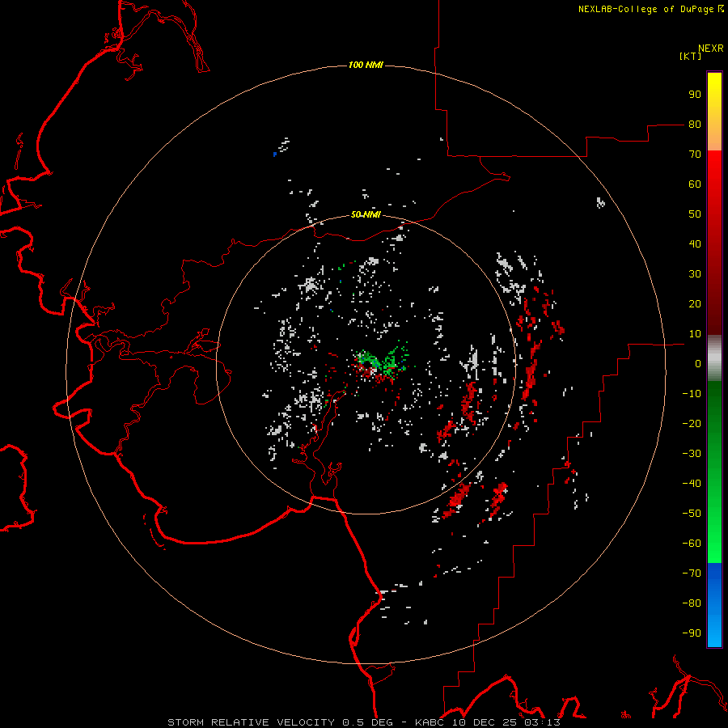The image size is (728, 728).
Task: Click the 60 value on the velocity scale
Action: click(695, 184)
